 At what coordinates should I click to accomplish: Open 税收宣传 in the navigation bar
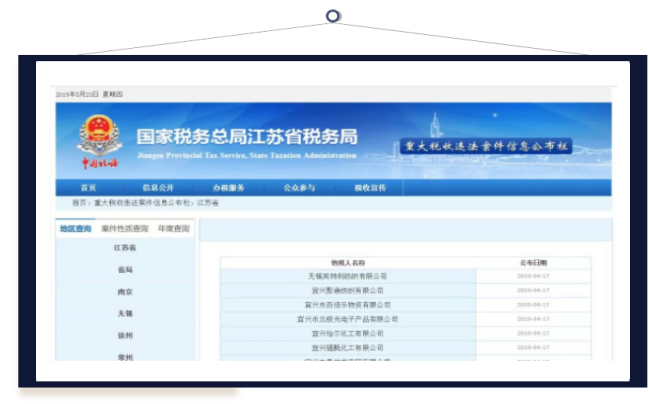click(x=369, y=187)
